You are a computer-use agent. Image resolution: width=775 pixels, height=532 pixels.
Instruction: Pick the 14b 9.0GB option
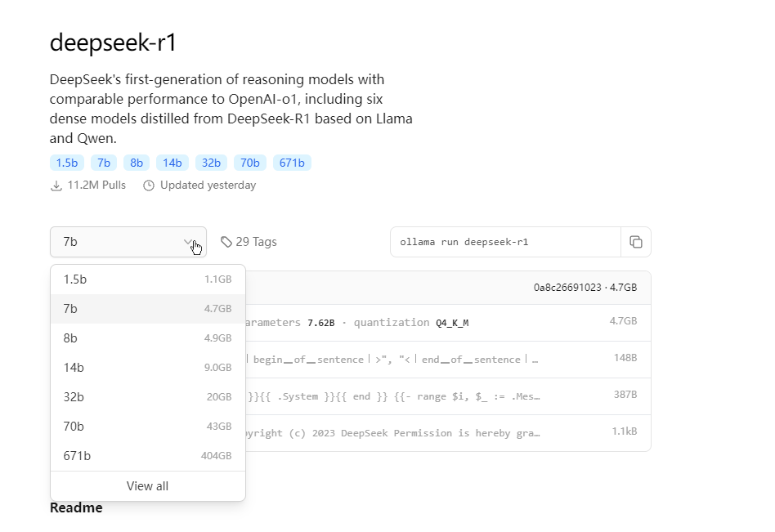click(x=148, y=368)
